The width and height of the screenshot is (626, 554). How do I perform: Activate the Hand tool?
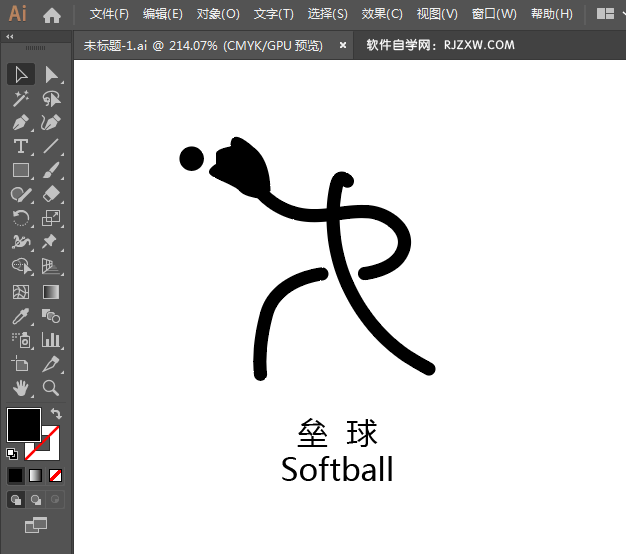click(21, 388)
